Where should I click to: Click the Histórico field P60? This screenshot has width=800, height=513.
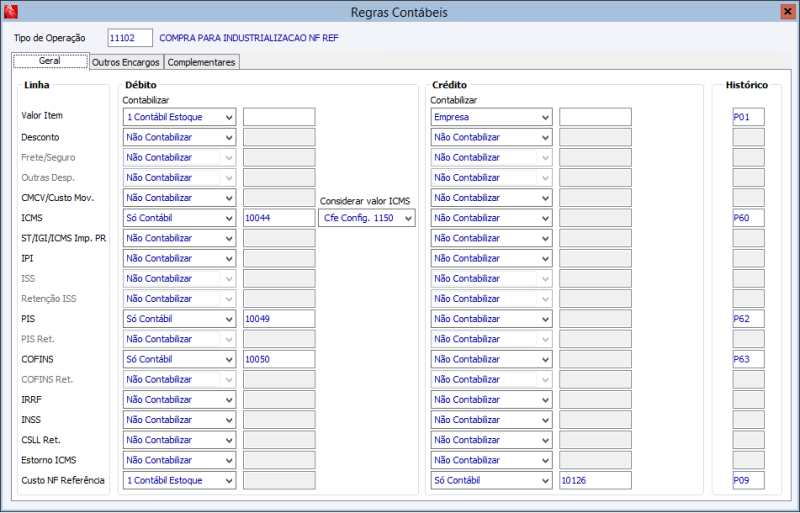pos(748,218)
